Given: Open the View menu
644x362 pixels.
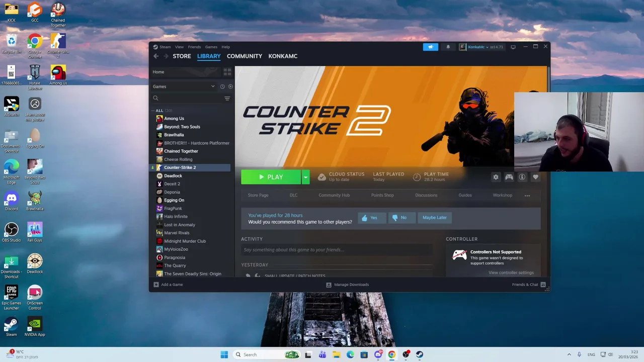Looking at the screenshot, I should click(179, 47).
